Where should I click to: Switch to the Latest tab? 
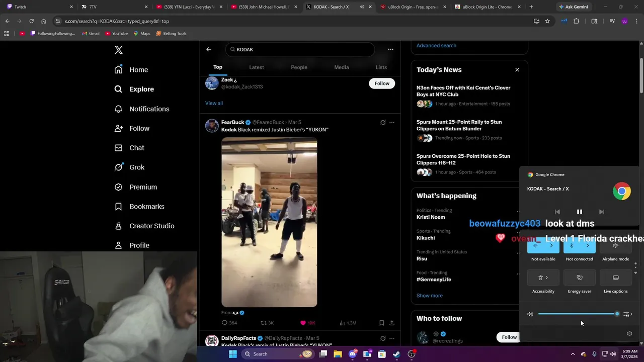click(257, 67)
